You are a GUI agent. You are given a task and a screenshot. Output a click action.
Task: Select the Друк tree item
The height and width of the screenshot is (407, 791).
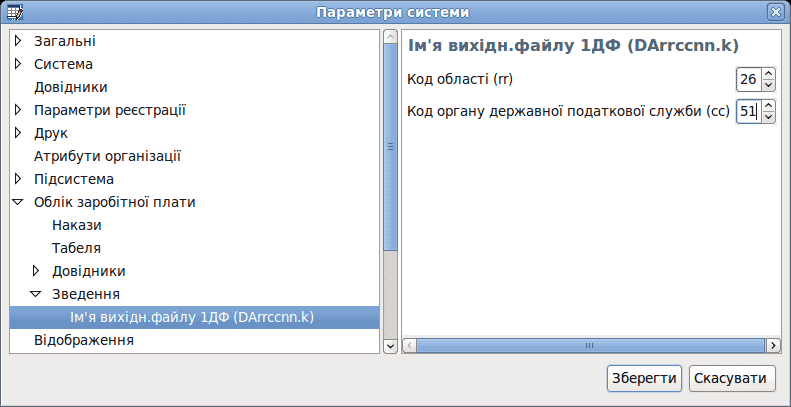coord(51,134)
